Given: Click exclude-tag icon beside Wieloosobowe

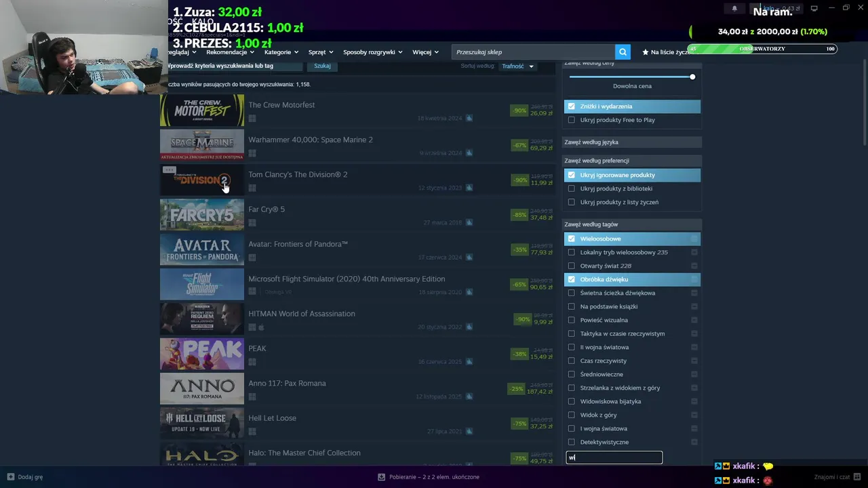Looking at the screenshot, I should click(x=694, y=239).
